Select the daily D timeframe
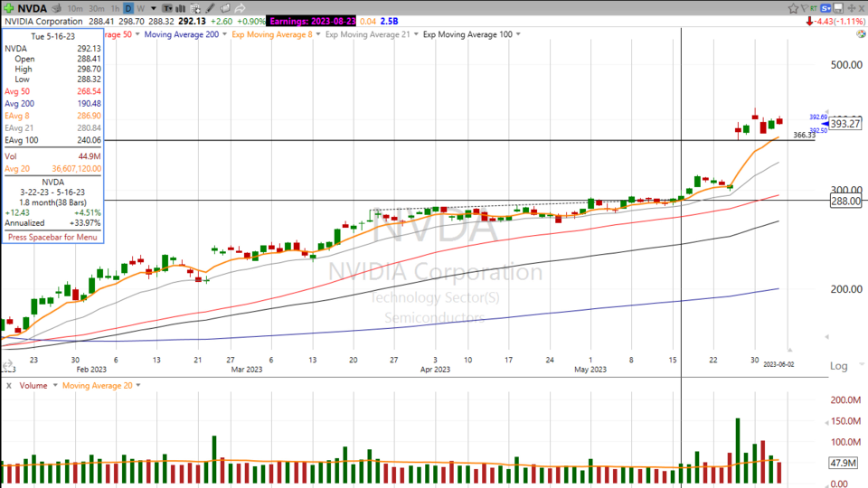The height and width of the screenshot is (488, 868). pos(128,8)
